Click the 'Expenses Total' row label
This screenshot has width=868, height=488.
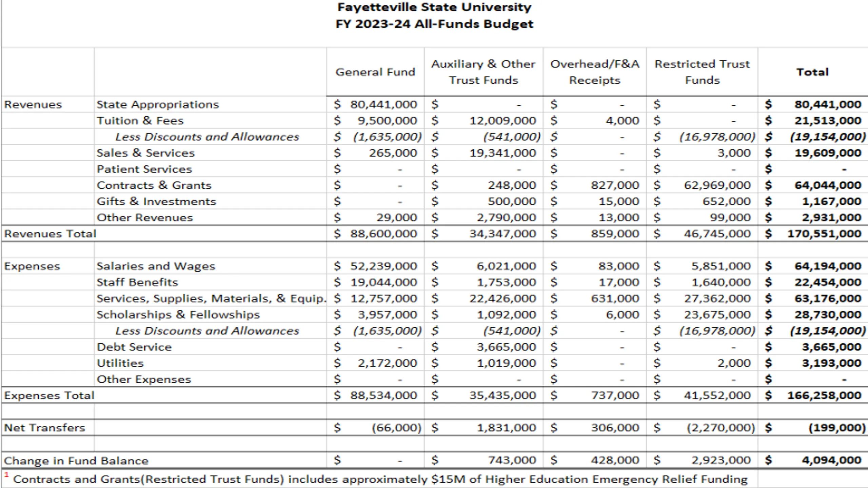coord(49,395)
